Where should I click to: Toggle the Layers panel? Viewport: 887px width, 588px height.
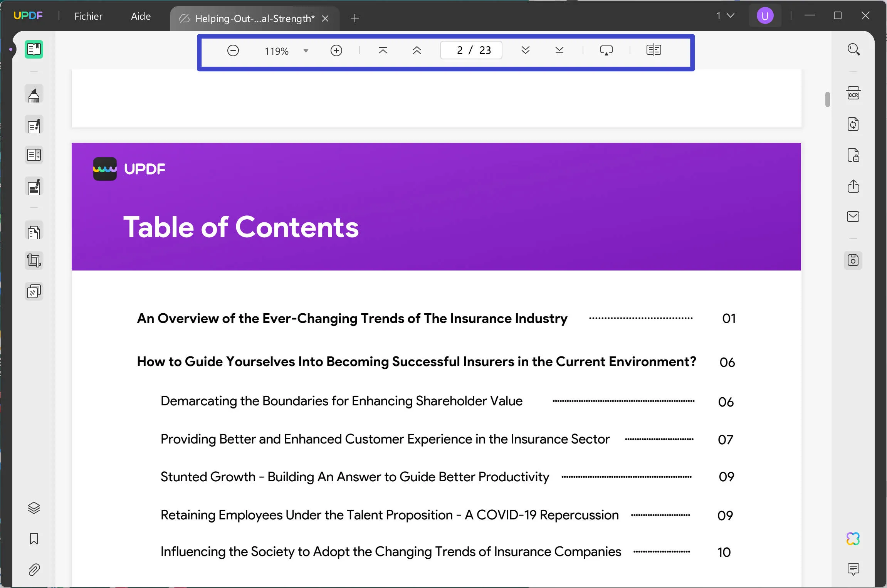(x=34, y=508)
